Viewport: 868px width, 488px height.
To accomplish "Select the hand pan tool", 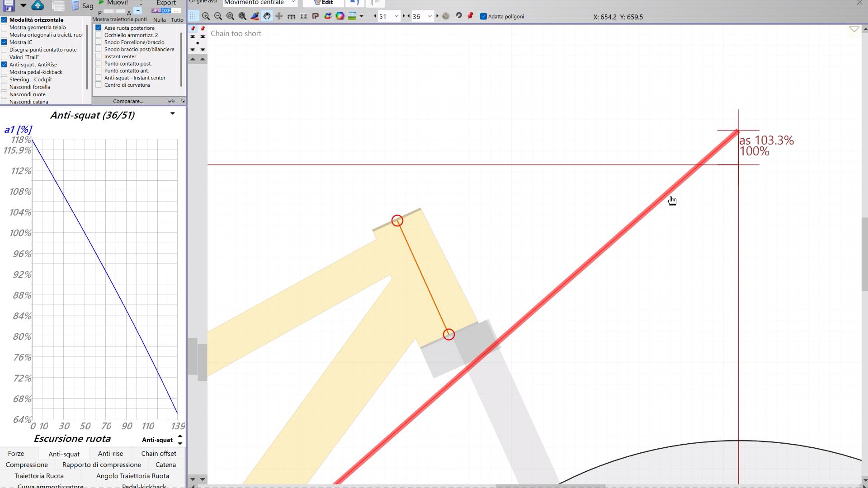I will tap(267, 16).
